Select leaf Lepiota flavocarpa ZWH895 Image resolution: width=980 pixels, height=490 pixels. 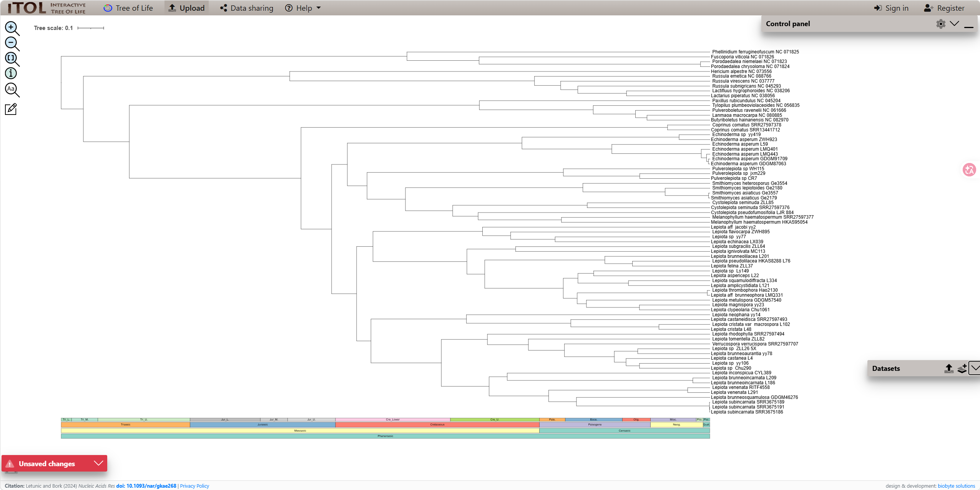741,232
